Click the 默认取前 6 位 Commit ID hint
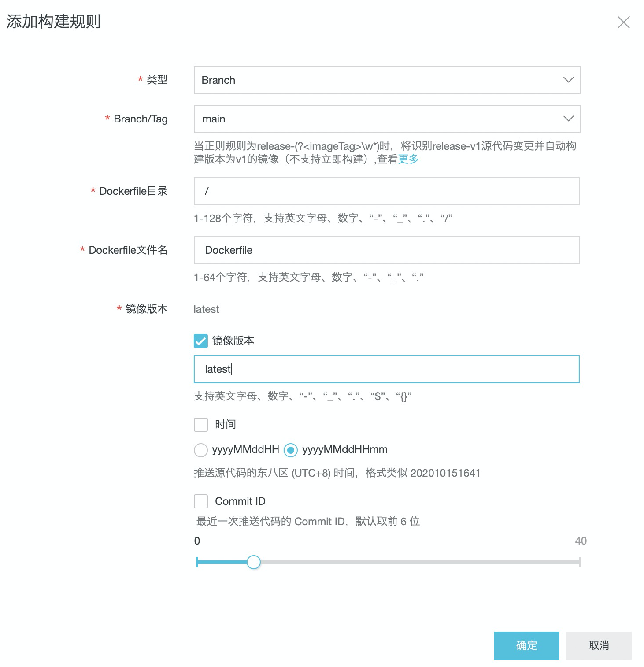The width and height of the screenshot is (644, 667). 308,522
